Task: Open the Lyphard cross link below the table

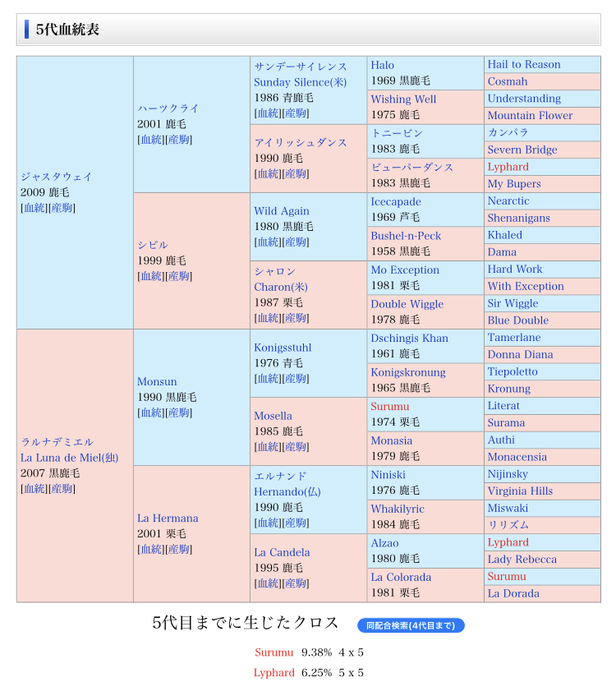Action: tap(274, 672)
